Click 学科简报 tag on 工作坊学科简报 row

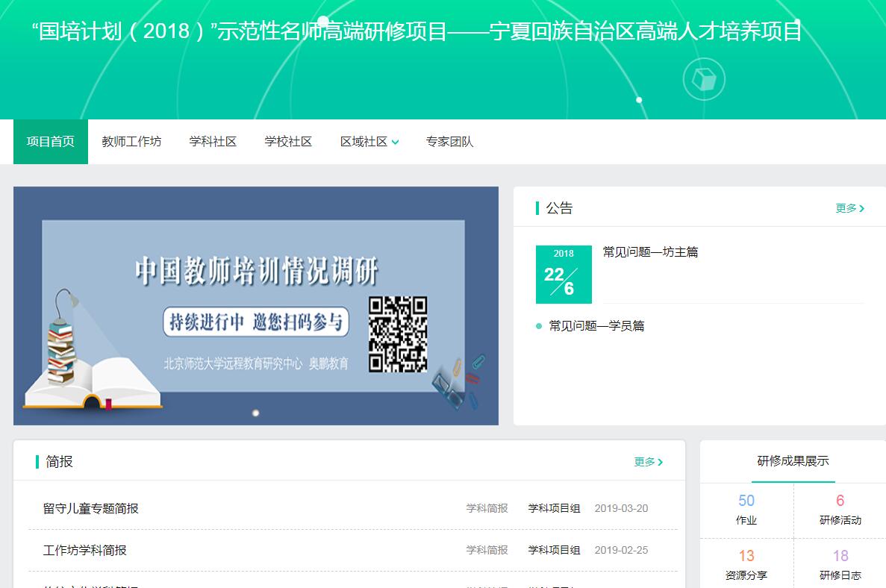coord(487,550)
